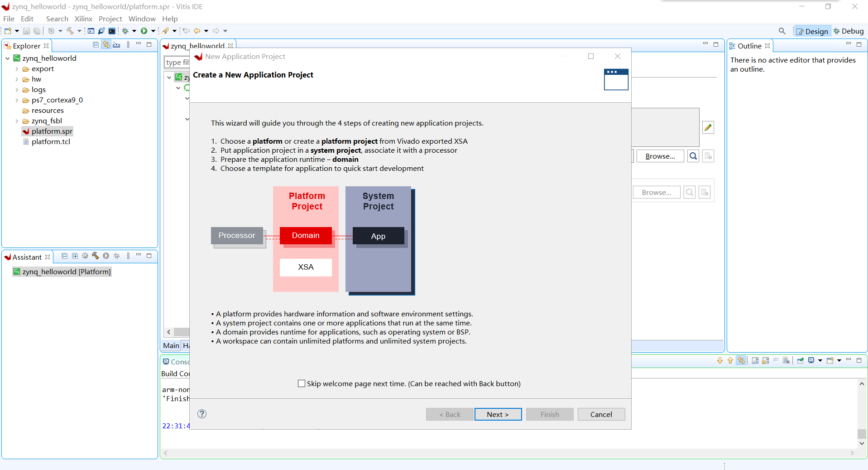The height and width of the screenshot is (470, 868).
Task: Expand the zynq_fsbl folder
Action: tap(17, 121)
